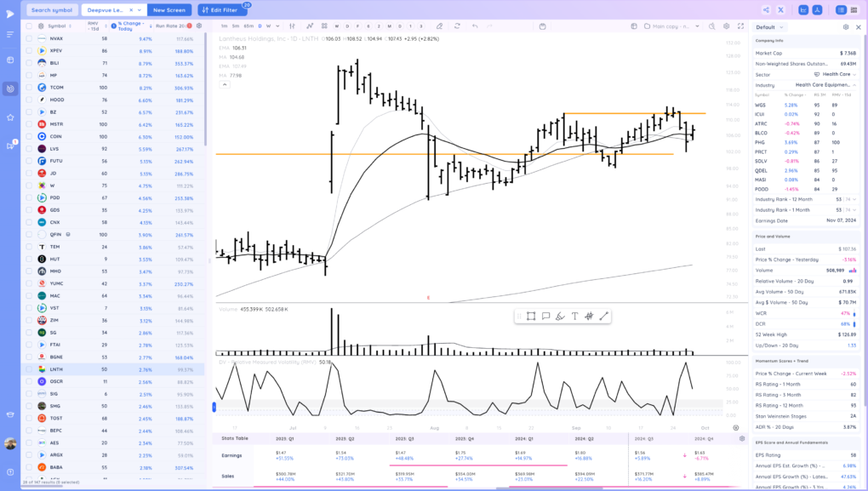This screenshot has height=491, width=868.
Task: Collapse the moving average legend list
Action: pyautogui.click(x=223, y=84)
